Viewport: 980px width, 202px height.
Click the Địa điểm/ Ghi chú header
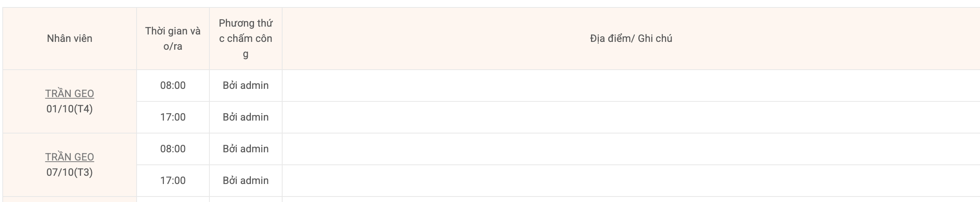(631, 38)
